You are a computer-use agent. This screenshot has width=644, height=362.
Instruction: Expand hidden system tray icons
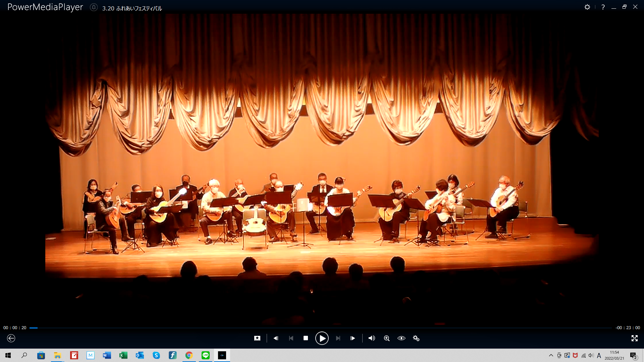[551, 355]
